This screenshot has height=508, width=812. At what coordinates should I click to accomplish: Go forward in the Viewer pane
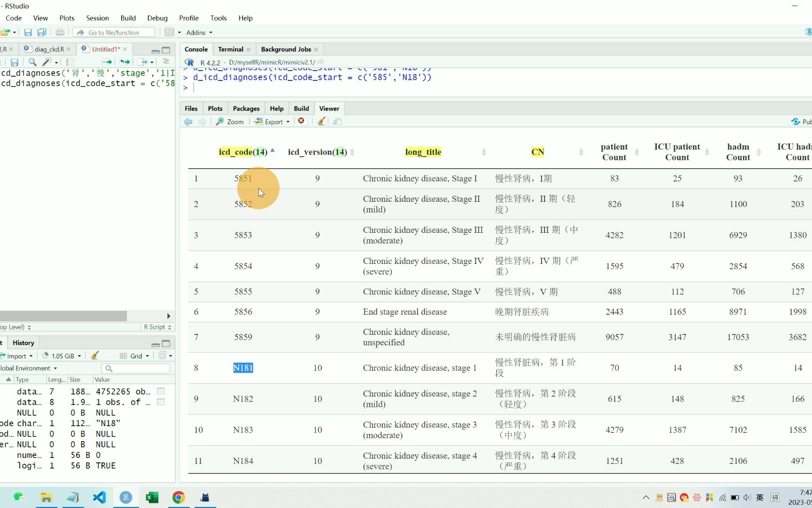click(x=203, y=122)
